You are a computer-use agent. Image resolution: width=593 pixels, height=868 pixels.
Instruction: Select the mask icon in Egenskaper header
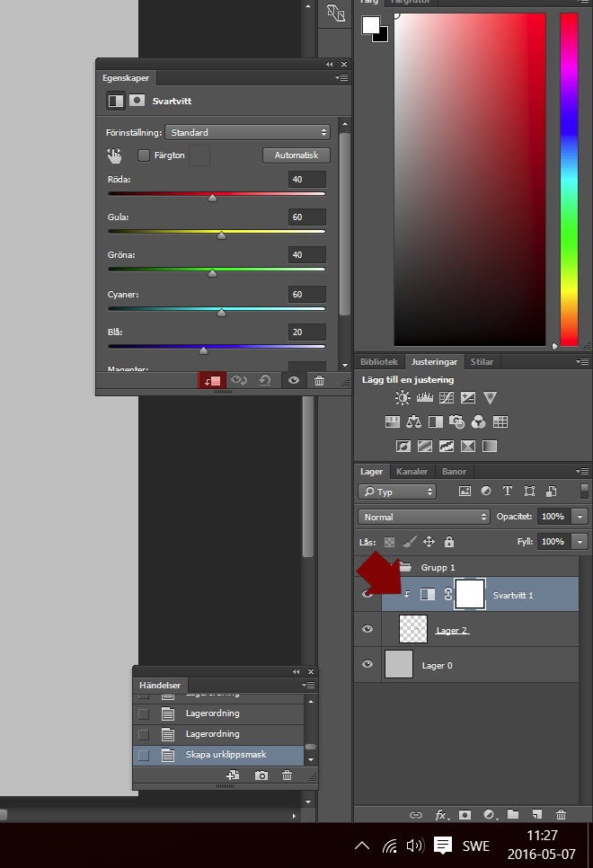coord(137,101)
